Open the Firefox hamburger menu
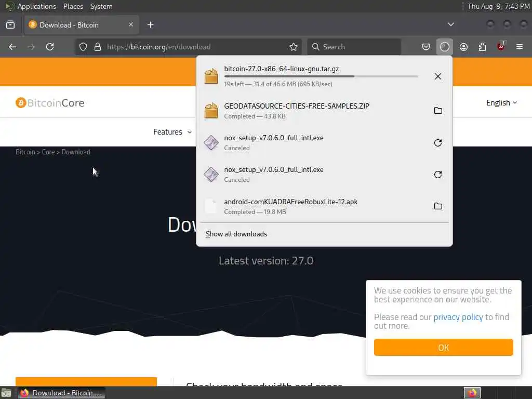532x399 pixels. 520,47
